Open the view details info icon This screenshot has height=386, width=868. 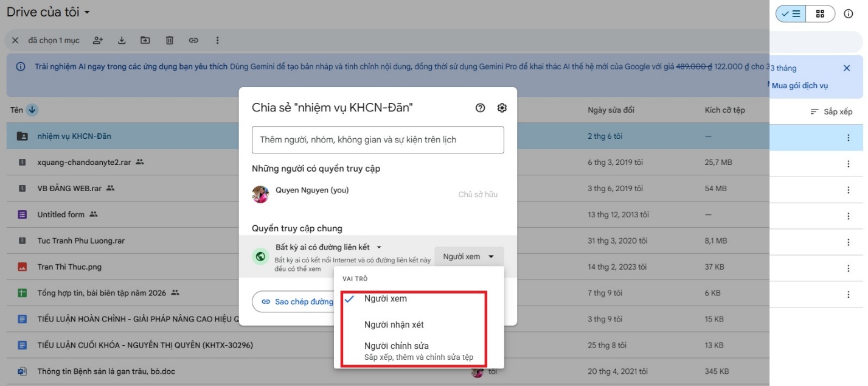pyautogui.click(x=849, y=13)
